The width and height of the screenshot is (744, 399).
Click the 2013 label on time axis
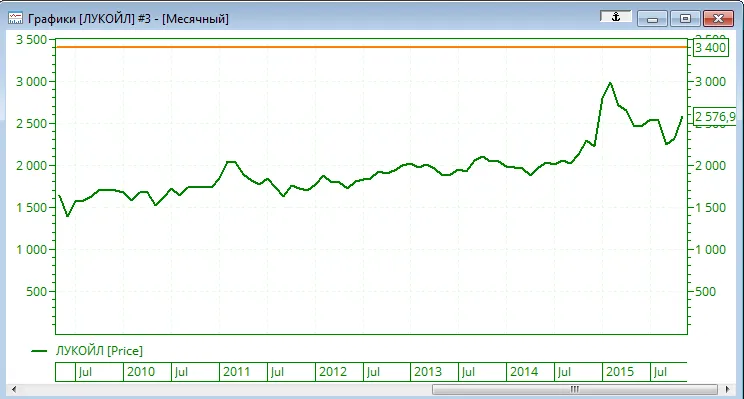[428, 371]
